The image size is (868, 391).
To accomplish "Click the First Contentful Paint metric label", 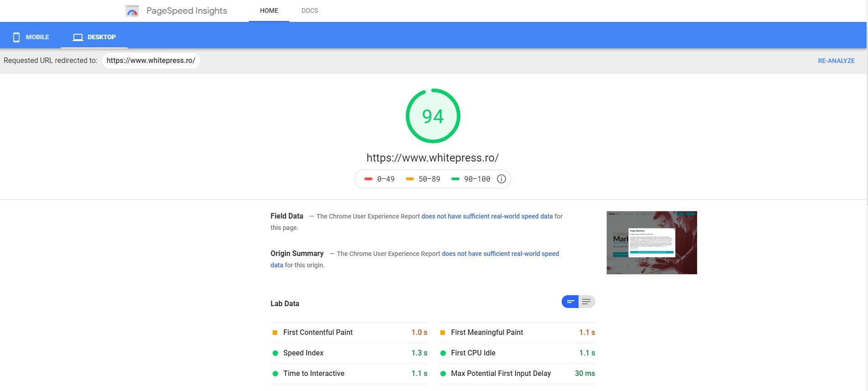I will point(318,333).
